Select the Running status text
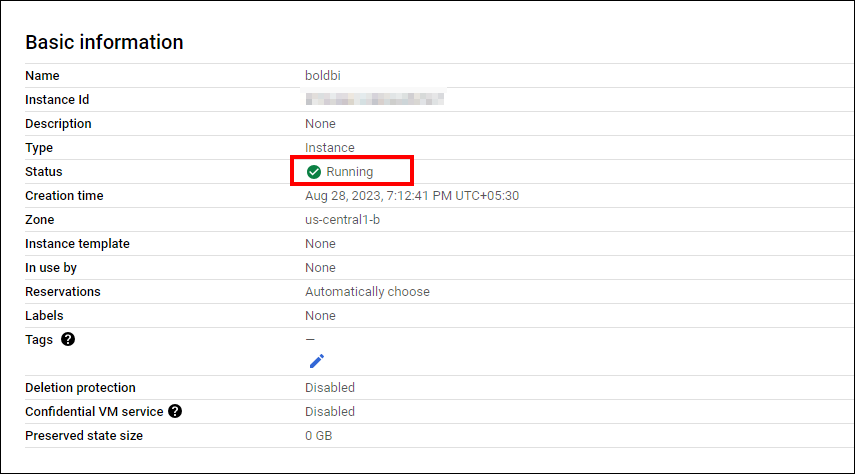 click(349, 172)
